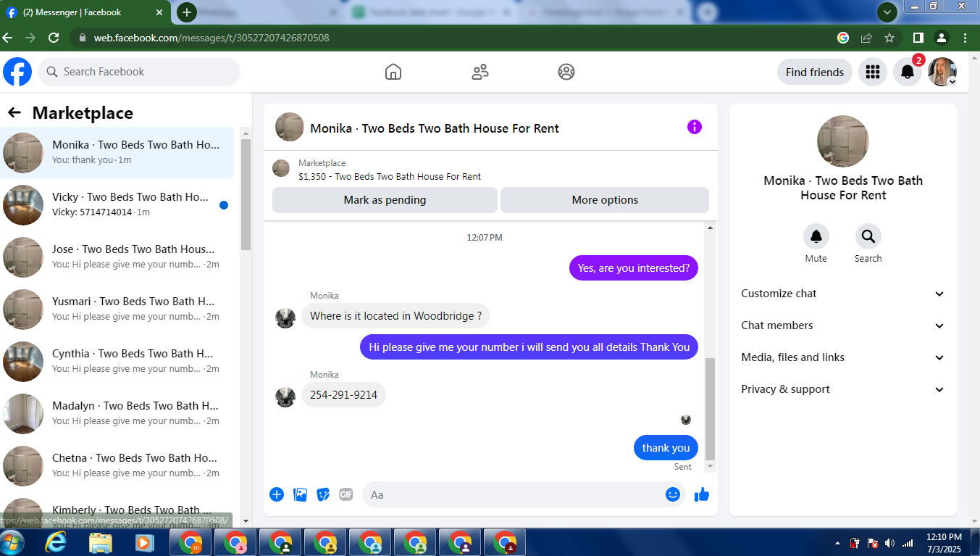Open Windows Start button
Screen dimensions: 980x556
point(13,542)
